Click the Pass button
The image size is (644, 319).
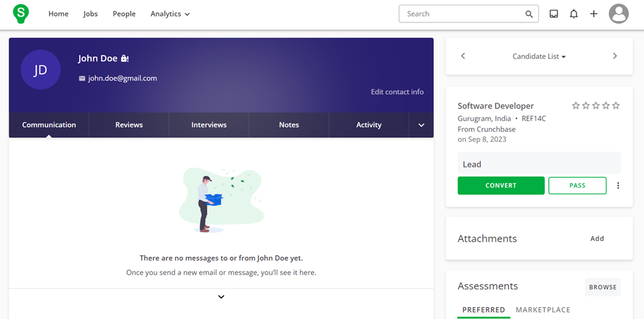(x=577, y=186)
